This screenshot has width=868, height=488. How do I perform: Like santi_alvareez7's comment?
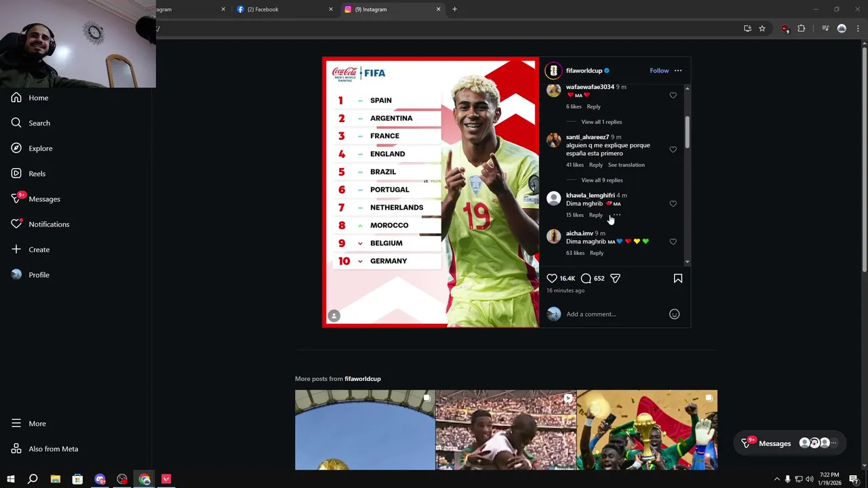673,150
